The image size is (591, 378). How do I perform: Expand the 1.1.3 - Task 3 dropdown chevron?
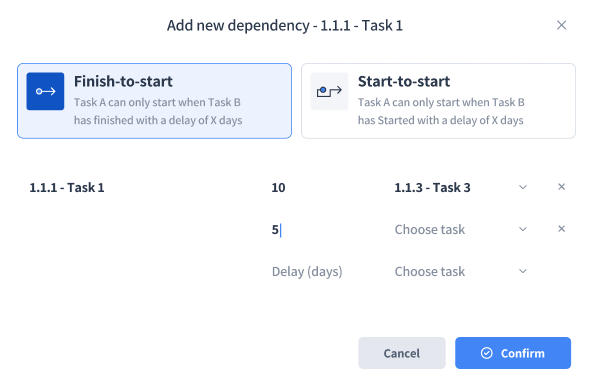(x=522, y=187)
